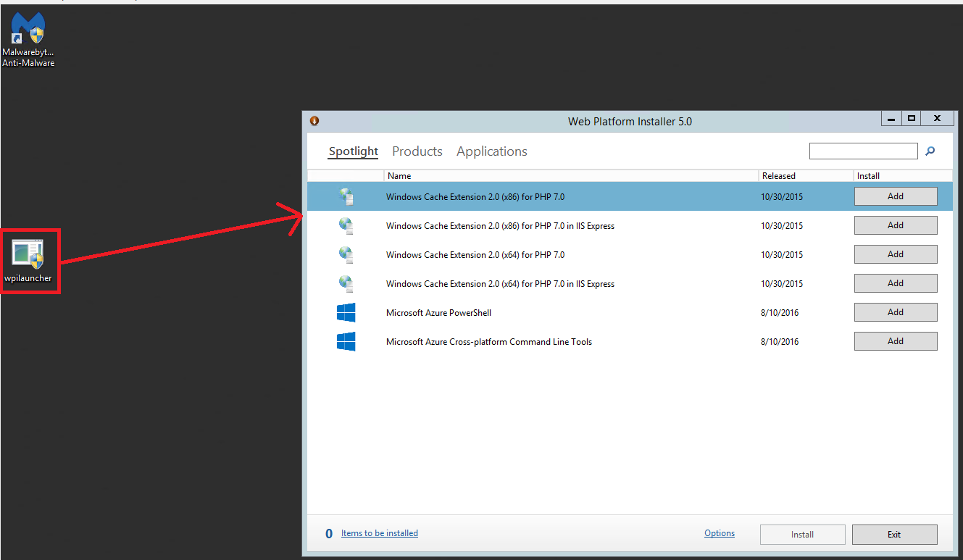Close the Web Platform Installer window
963x560 pixels.
pos(937,119)
